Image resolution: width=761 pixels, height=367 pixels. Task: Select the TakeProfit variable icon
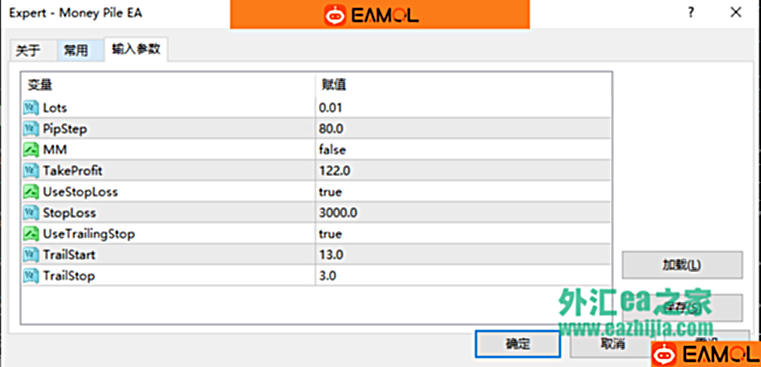coord(31,171)
